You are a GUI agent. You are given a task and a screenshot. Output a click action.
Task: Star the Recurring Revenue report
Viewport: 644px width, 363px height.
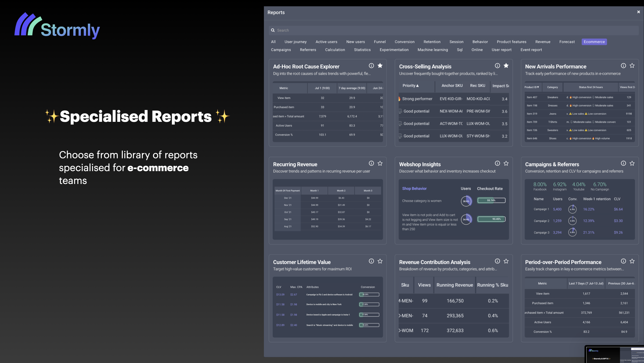[380, 163]
